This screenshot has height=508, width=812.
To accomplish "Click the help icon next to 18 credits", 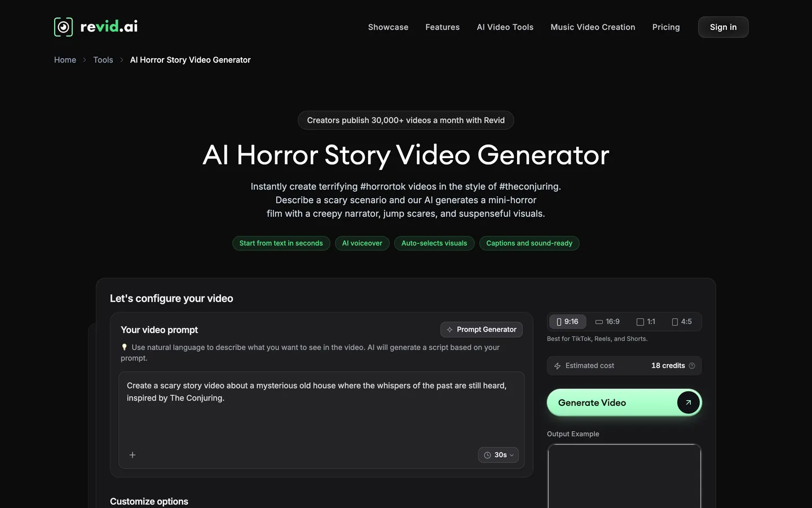I will pyautogui.click(x=692, y=366).
